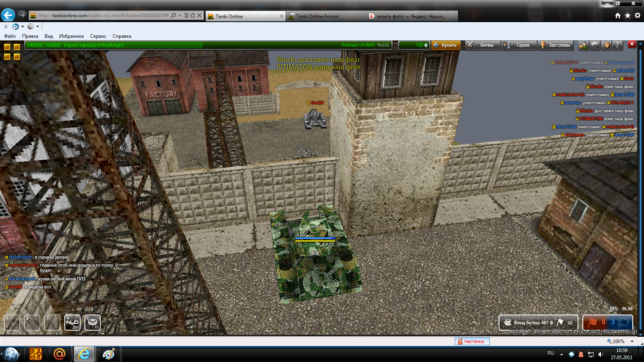644x362 pixels.
Task: Switch to the Tanki Online tab
Action: coord(245,16)
